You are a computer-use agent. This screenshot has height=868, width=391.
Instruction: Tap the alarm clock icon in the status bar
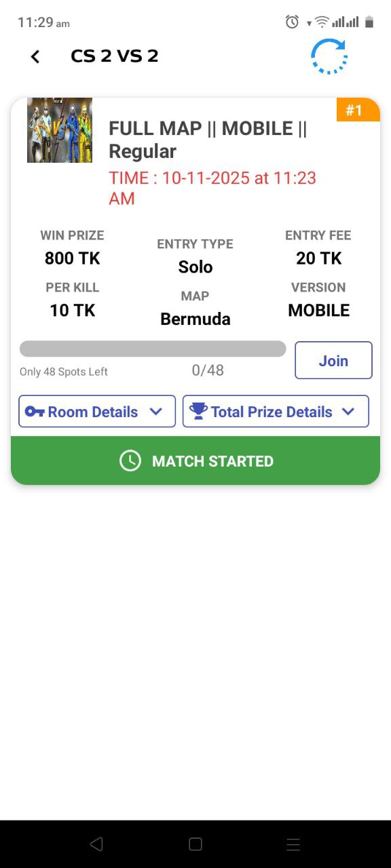tap(291, 22)
